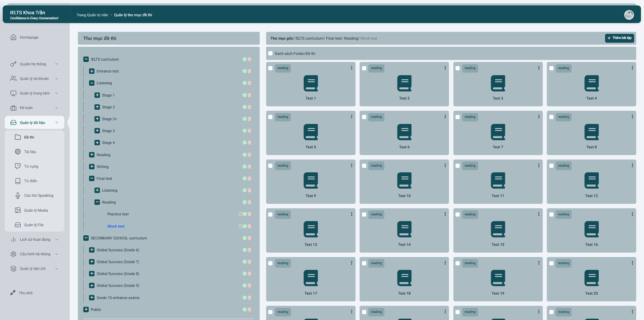The height and width of the screenshot is (320, 644).
Task: Click the delete trash icon for Stage 2
Action: [250, 107]
